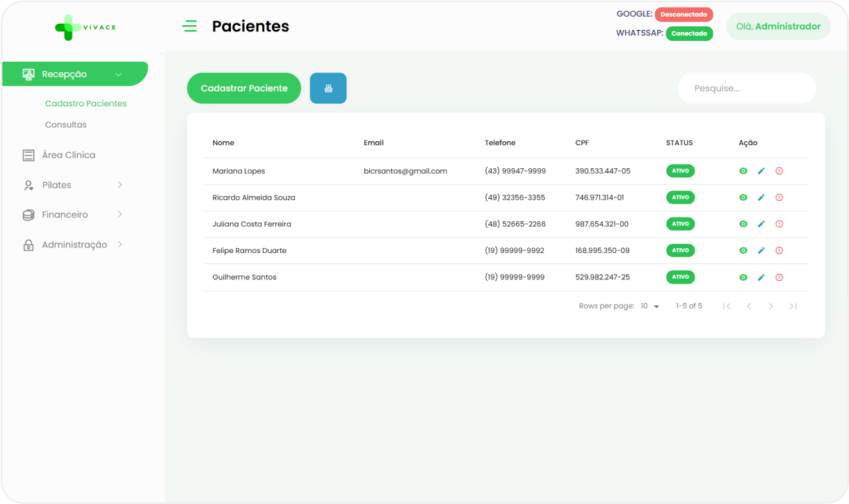
Task: View Mariana Lopes using the eye icon
Action: click(x=743, y=171)
